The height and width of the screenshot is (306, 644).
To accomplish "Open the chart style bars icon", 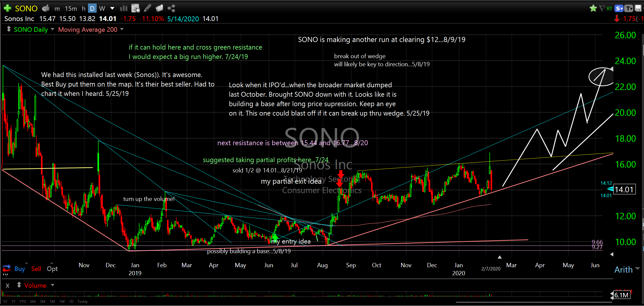I will [x=124, y=8].
